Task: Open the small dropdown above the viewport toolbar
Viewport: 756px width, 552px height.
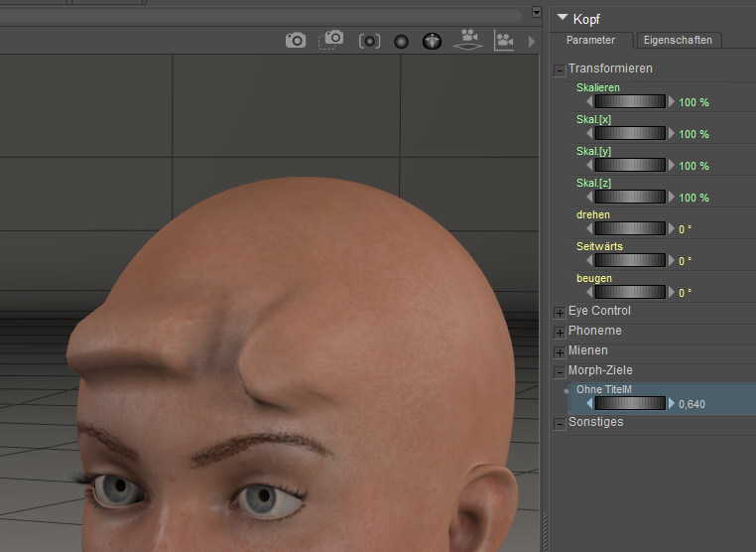Action: [537, 13]
